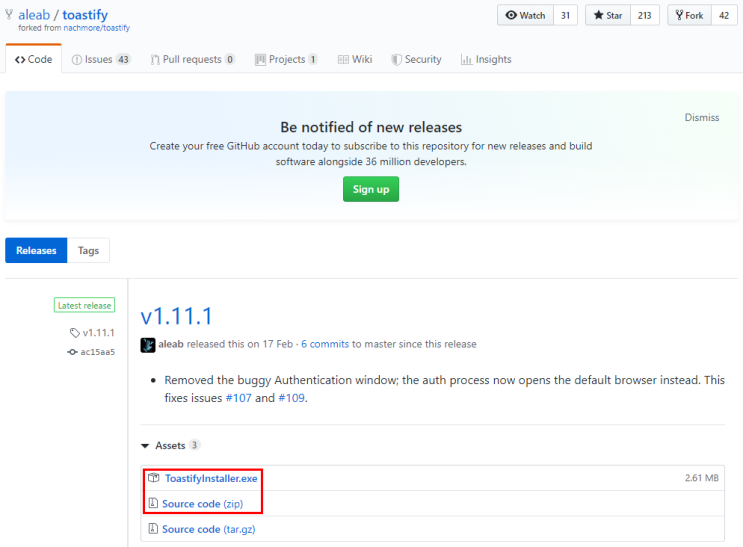Open the aleab user link
Screen dimensions: 743x547
pos(34,15)
